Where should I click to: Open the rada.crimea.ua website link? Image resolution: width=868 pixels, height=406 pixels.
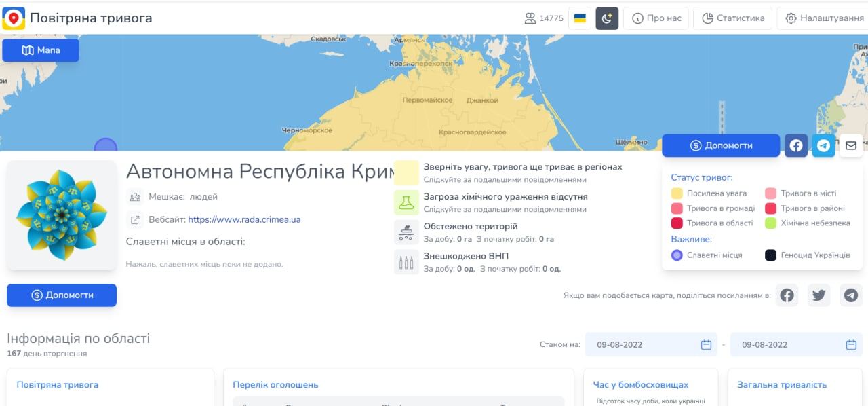click(x=244, y=219)
